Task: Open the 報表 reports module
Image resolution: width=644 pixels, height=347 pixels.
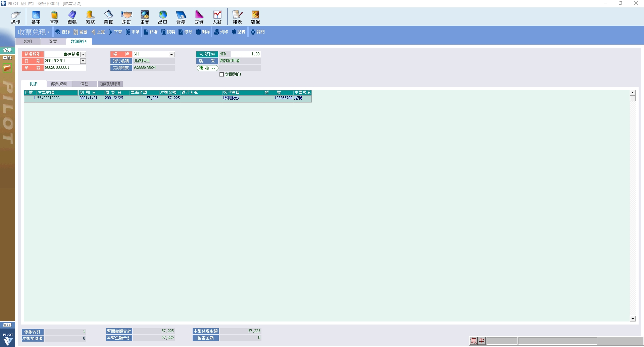Action: [x=237, y=17]
